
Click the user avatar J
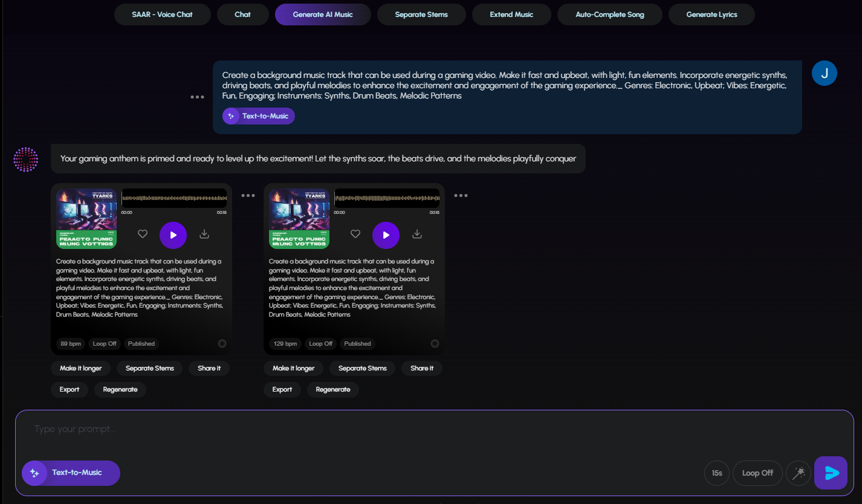(x=825, y=73)
